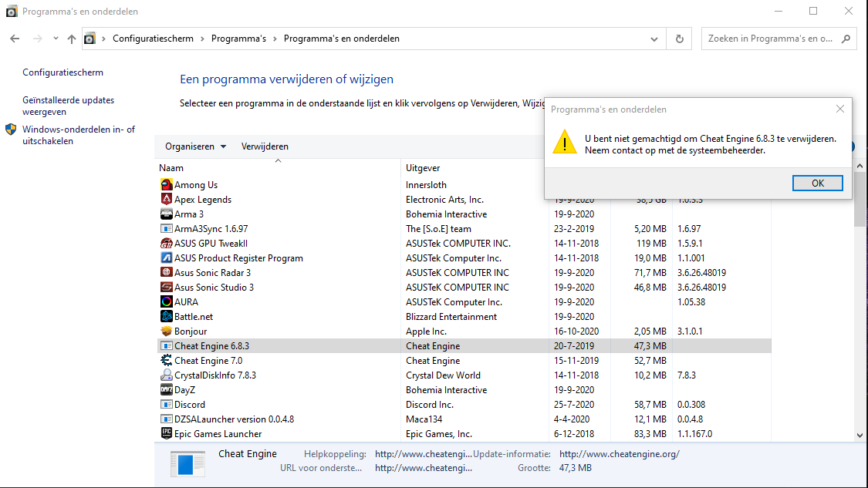Click the Asus Sonic Studio 3 icon
868x488 pixels.
tap(166, 287)
